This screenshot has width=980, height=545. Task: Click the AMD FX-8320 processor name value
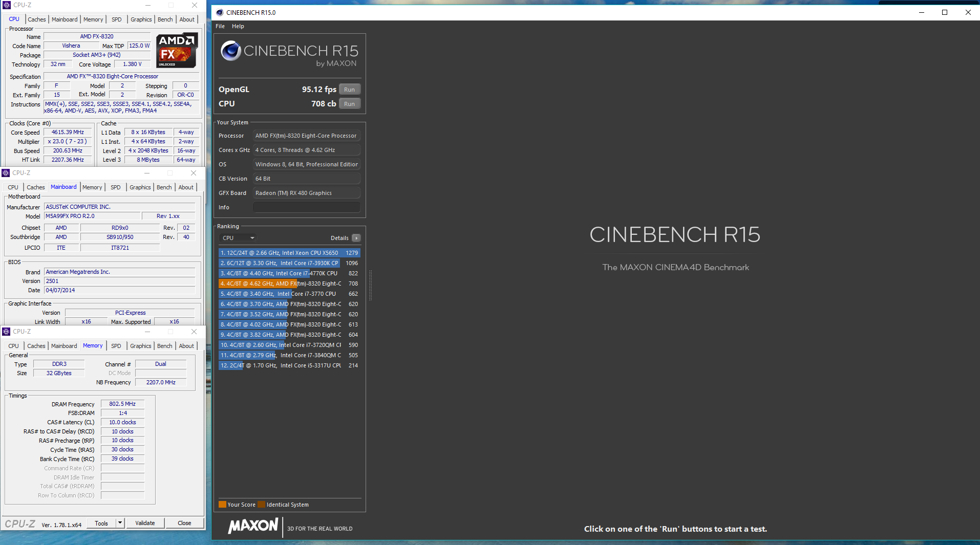pyautogui.click(x=97, y=36)
